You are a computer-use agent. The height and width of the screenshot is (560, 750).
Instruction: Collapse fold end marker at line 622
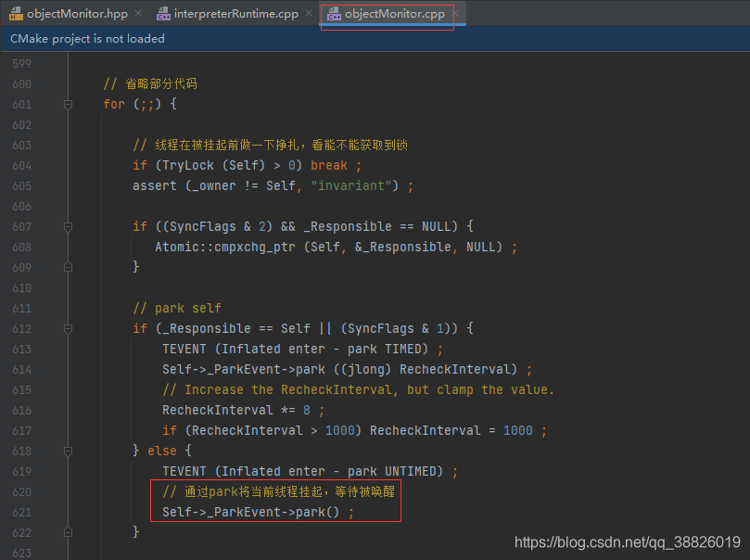68,532
